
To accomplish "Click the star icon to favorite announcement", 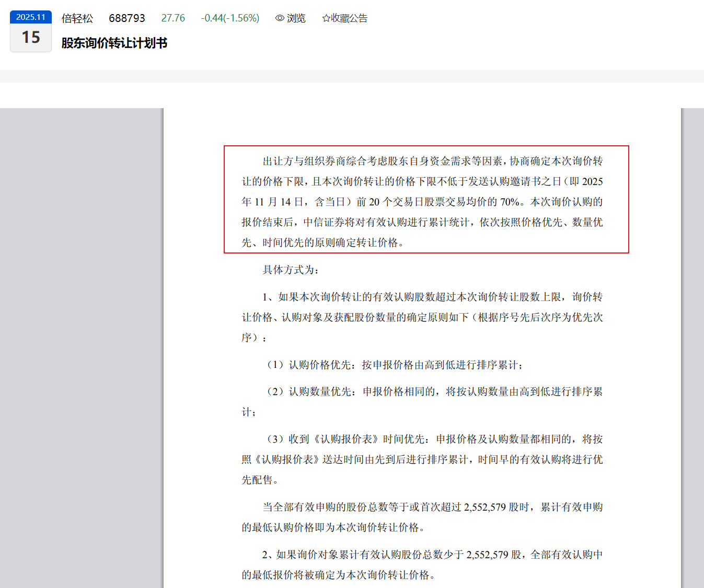I will pos(326,18).
